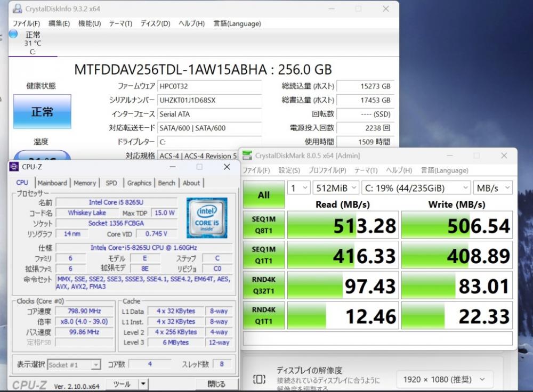Screen dimensions: 533x392
Task: Open 機能(U) menu in CrystalDiskInfo
Action: coord(90,23)
